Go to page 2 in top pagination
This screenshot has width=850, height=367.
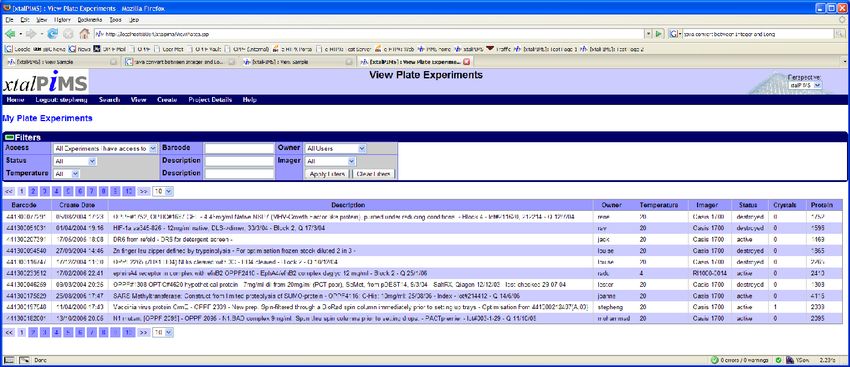(x=33, y=191)
